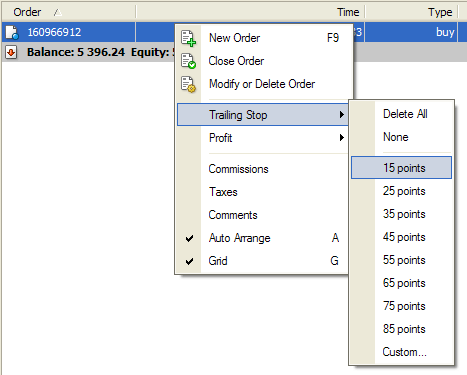Set trailing stop to 15 points

(401, 168)
